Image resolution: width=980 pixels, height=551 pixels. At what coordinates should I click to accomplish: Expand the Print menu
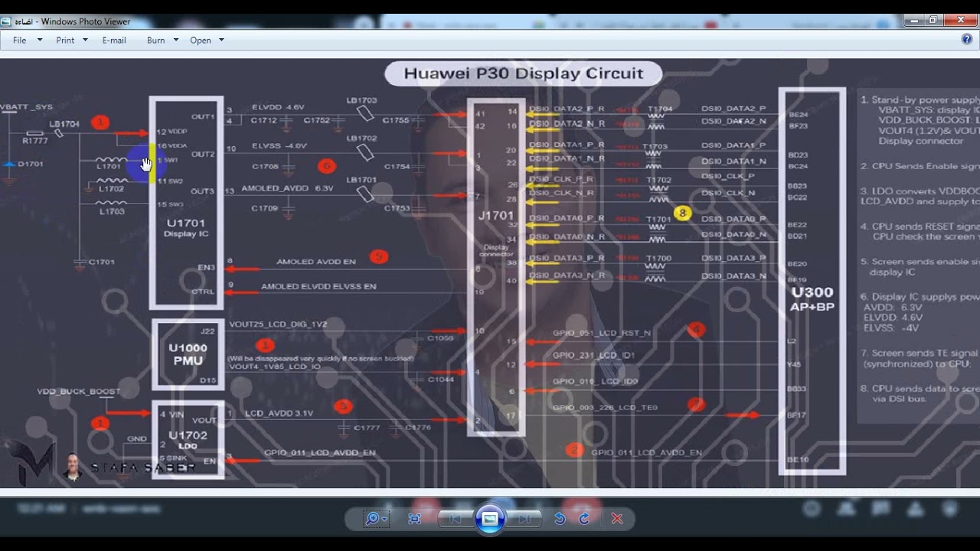(72, 40)
